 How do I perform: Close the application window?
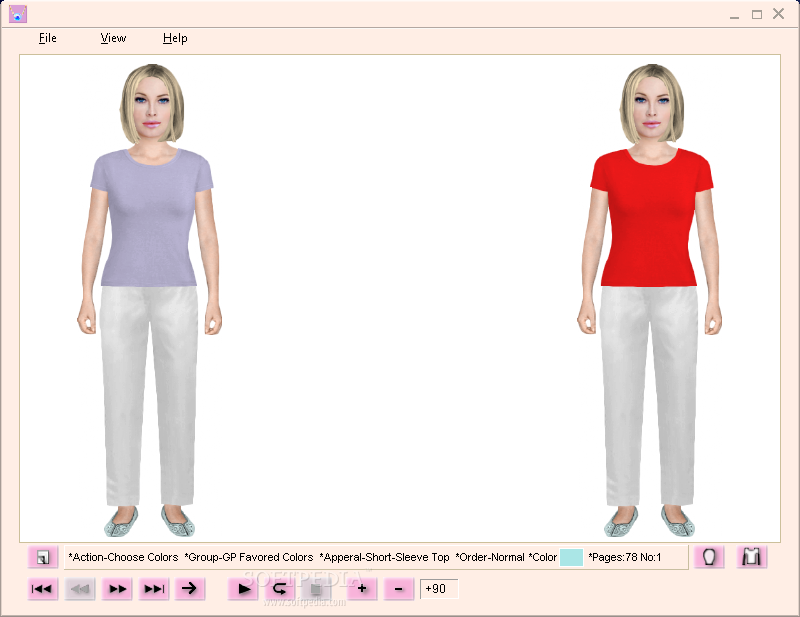(x=779, y=14)
